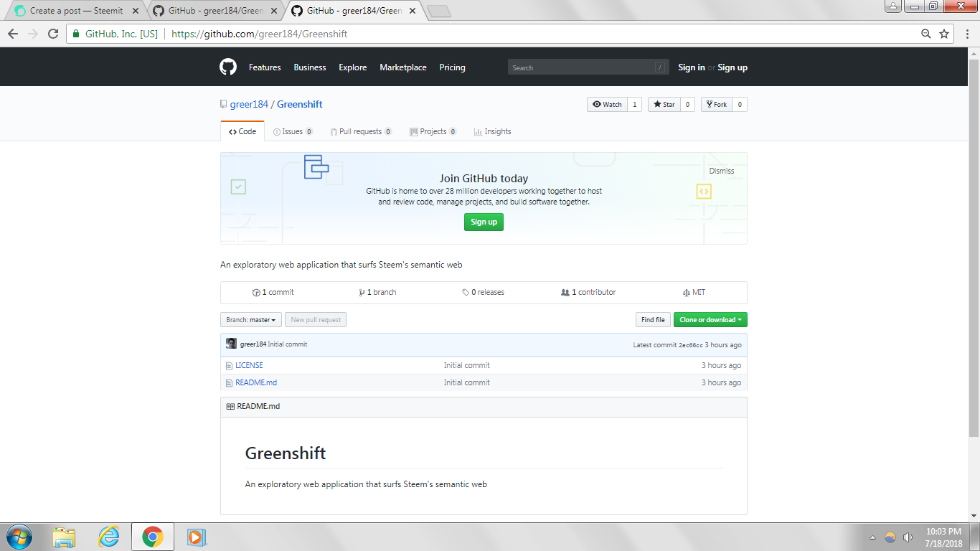980x551 pixels.
Task: Click the zoom magnifier icon in address bar
Action: tap(926, 34)
